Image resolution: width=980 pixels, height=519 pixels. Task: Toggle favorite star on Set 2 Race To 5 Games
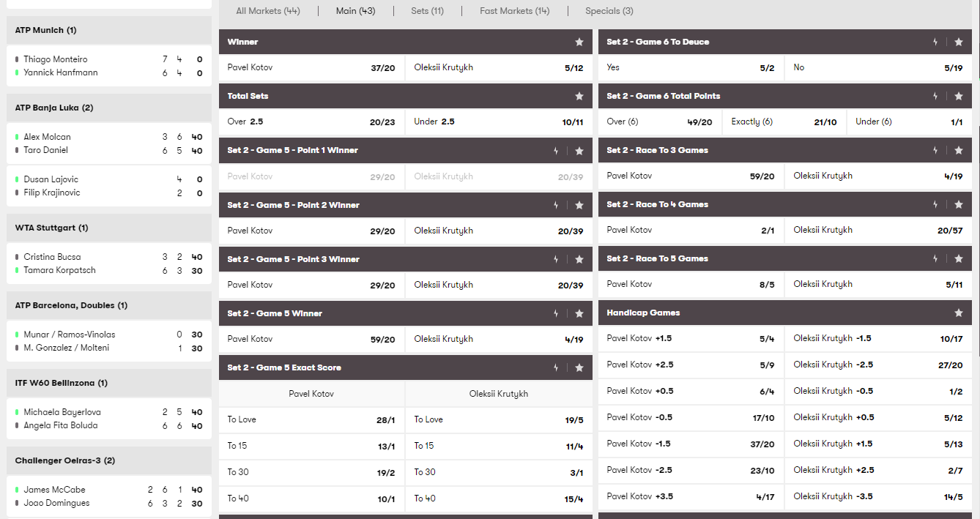[x=958, y=258]
